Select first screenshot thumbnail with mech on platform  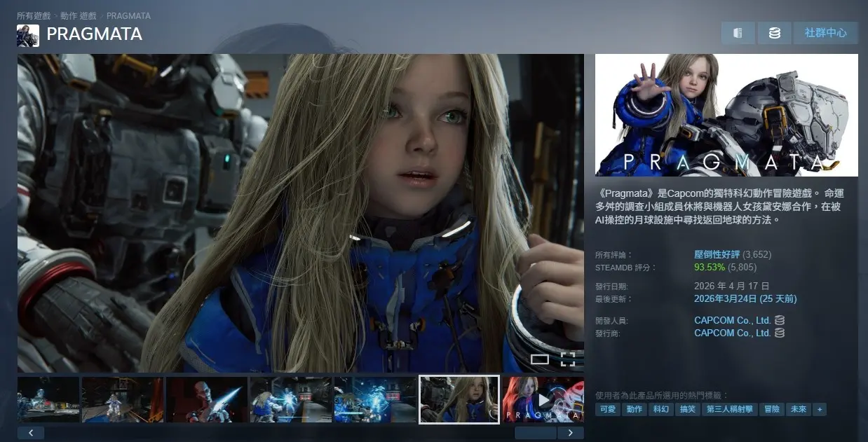(x=48, y=400)
